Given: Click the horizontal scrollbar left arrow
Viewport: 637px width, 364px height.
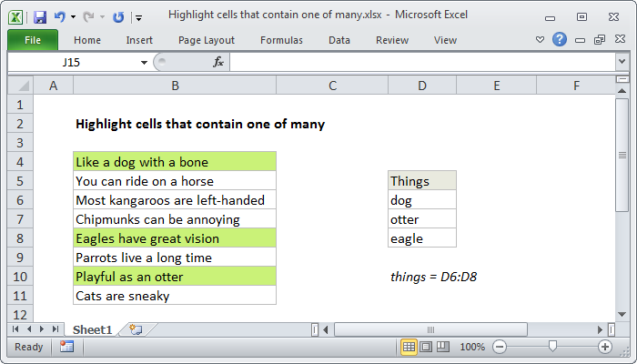Looking at the screenshot, I should 325,329.
